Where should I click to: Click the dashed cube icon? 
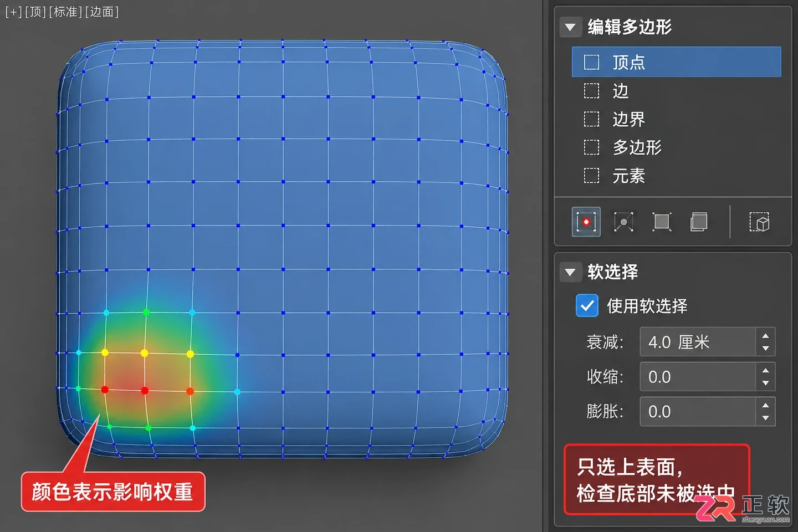point(759,222)
